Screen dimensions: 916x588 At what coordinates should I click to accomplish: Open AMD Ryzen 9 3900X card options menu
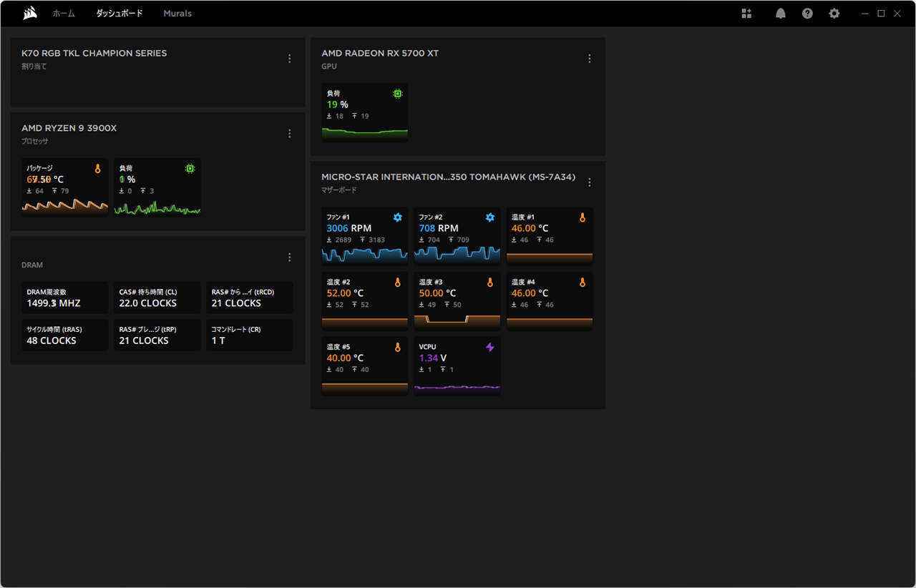(x=289, y=134)
